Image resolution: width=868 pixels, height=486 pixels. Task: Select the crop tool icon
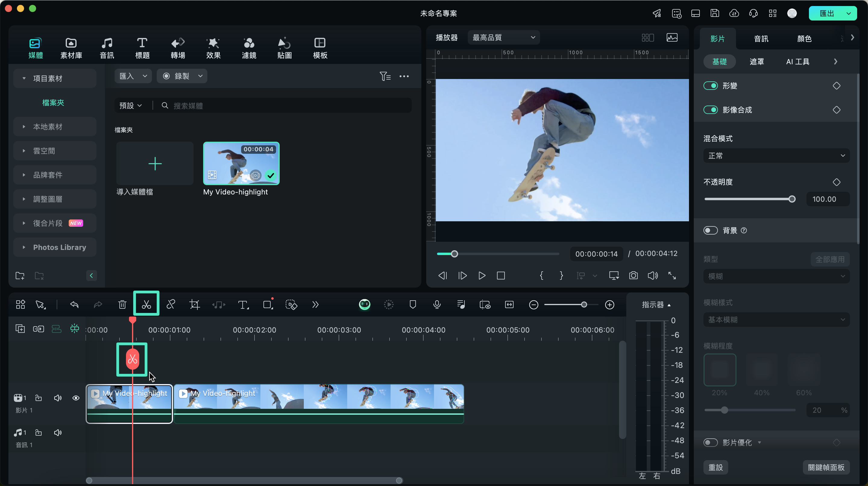point(195,305)
